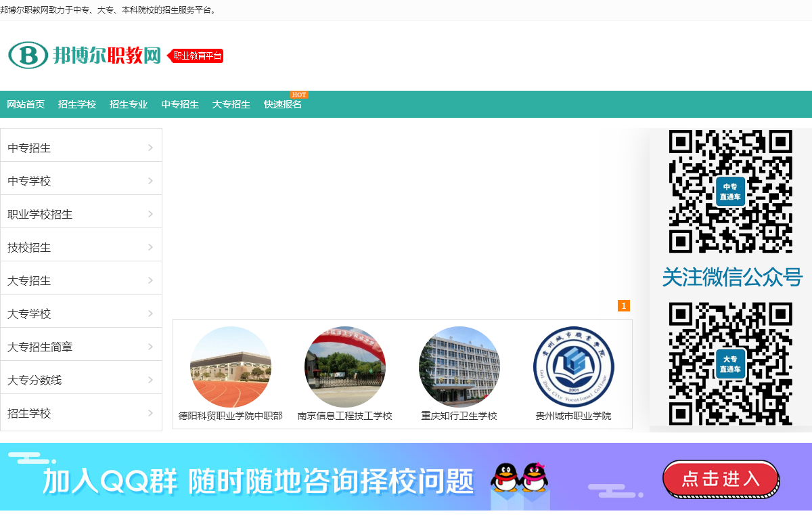Click the 贵州城市职业学院 emblem
Viewport: 812px width, 520px height.
[x=573, y=367]
